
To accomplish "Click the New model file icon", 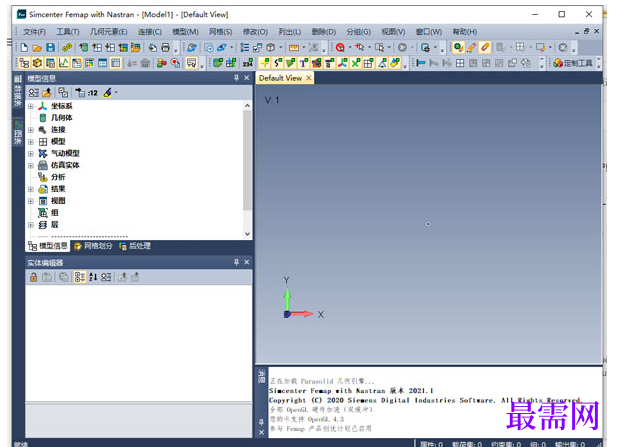I will [x=24, y=48].
